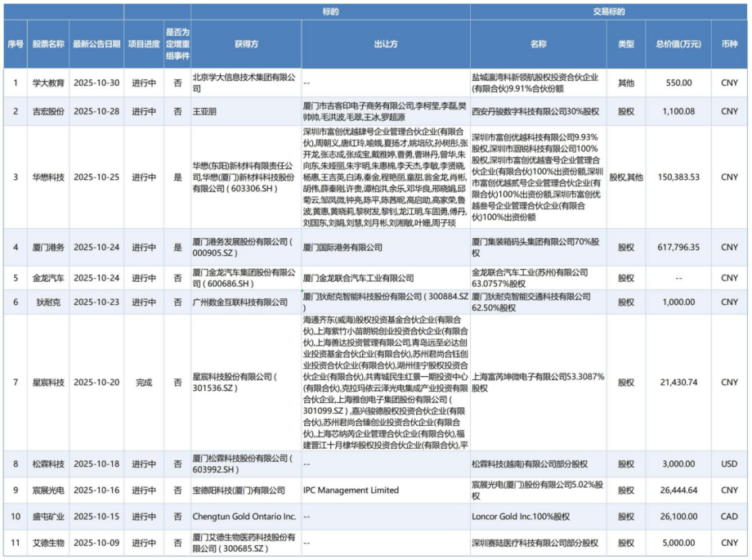The height and width of the screenshot is (560, 752).
Task: Click the 总价值(万元) column header
Action: click(x=678, y=44)
